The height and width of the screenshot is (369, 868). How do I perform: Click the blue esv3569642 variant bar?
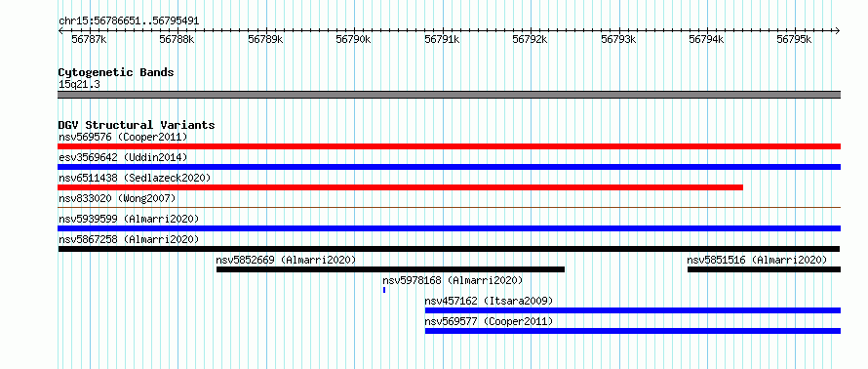tap(449, 167)
